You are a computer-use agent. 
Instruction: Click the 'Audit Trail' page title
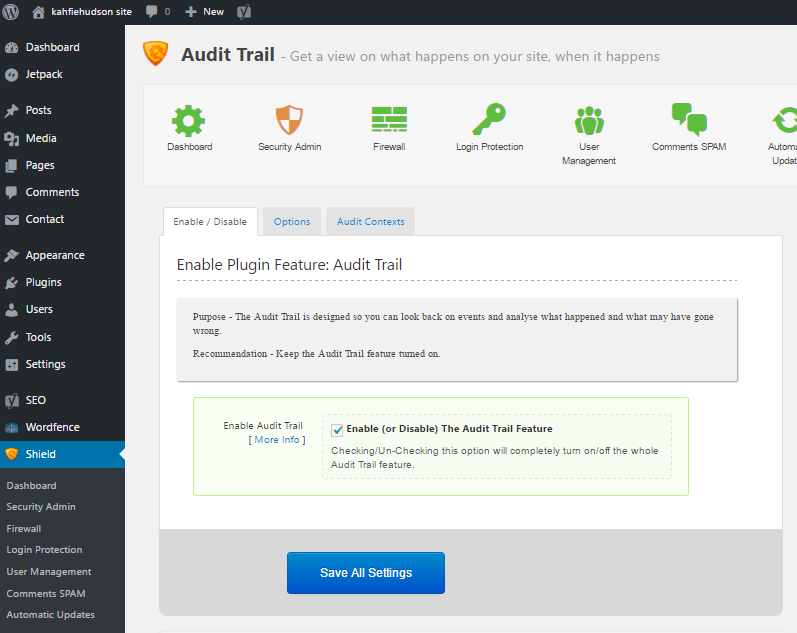(x=228, y=54)
